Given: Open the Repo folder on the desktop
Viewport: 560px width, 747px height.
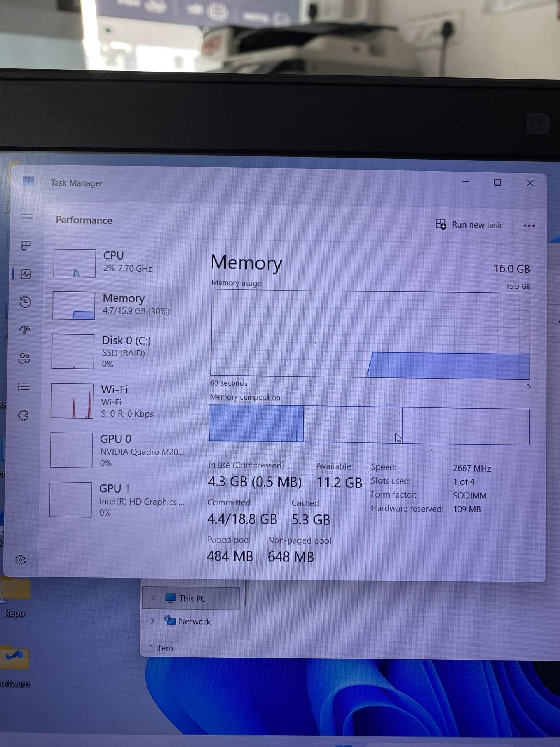Looking at the screenshot, I should [x=15, y=595].
